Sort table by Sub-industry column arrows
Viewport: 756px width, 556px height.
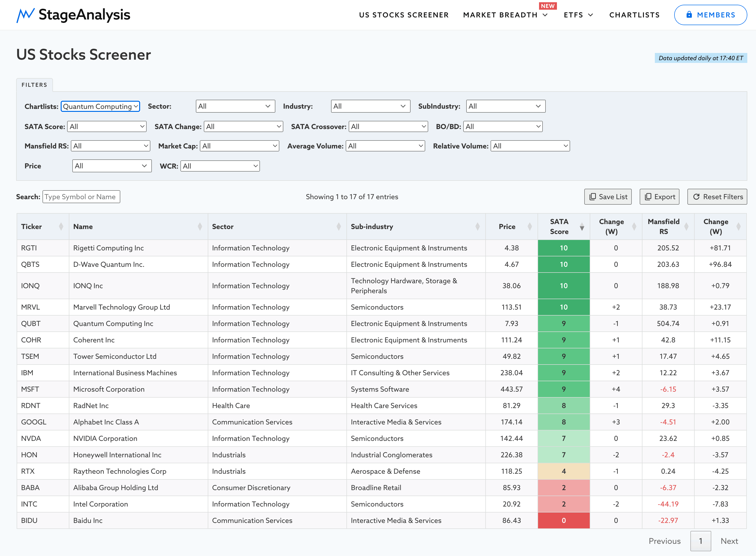click(478, 227)
